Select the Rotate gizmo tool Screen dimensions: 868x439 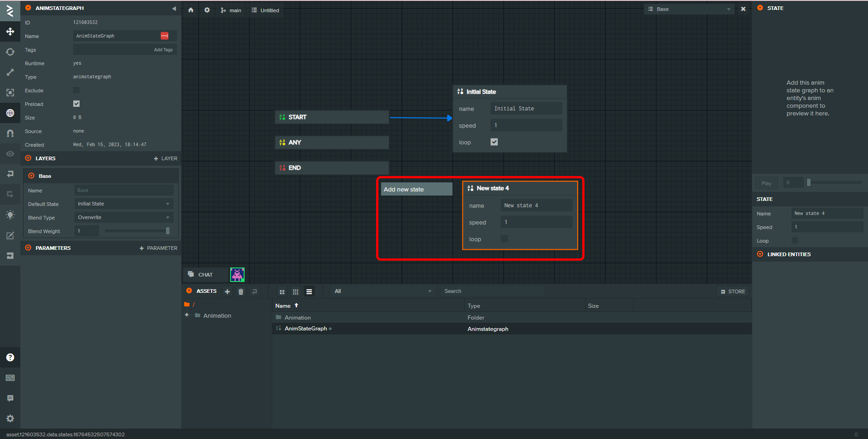10,52
